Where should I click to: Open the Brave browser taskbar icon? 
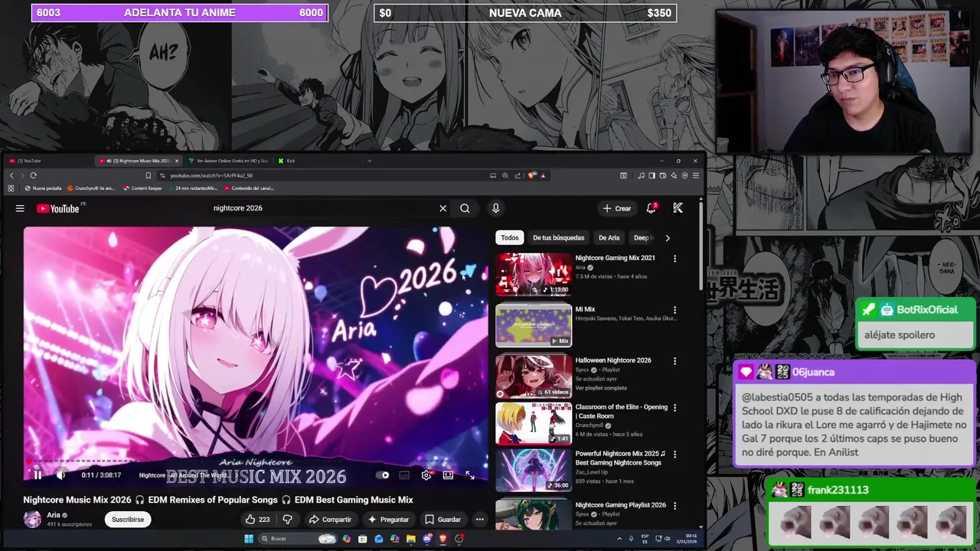tap(443, 539)
